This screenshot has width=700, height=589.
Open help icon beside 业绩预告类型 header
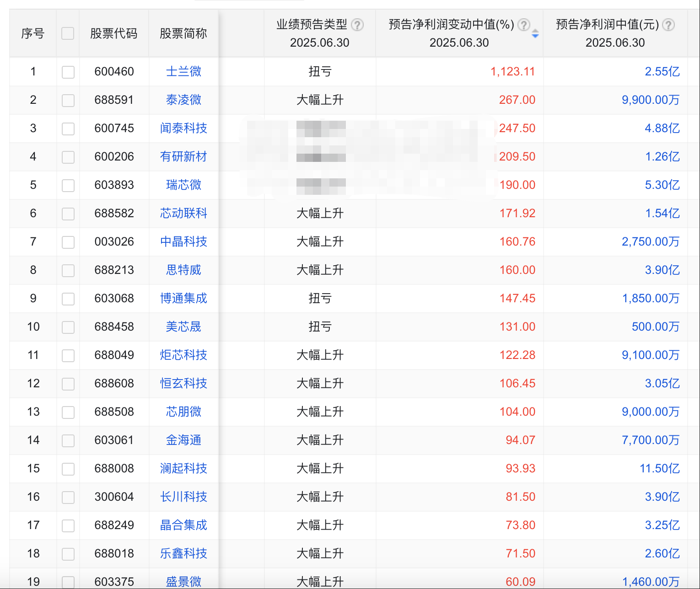(x=357, y=25)
